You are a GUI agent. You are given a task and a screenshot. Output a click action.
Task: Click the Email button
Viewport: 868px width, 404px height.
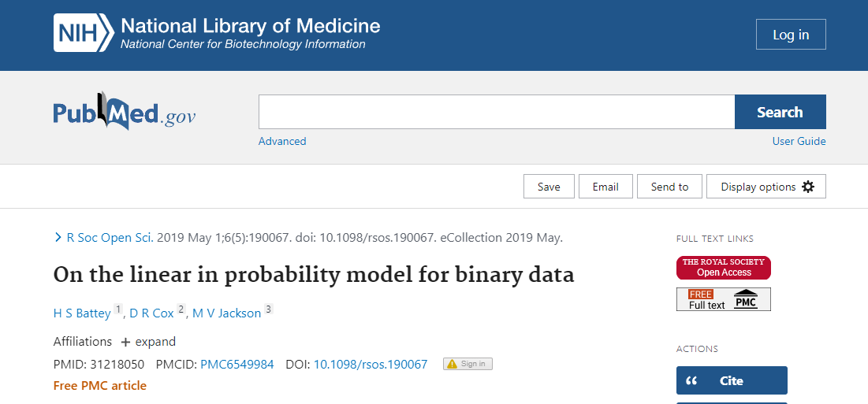605,187
